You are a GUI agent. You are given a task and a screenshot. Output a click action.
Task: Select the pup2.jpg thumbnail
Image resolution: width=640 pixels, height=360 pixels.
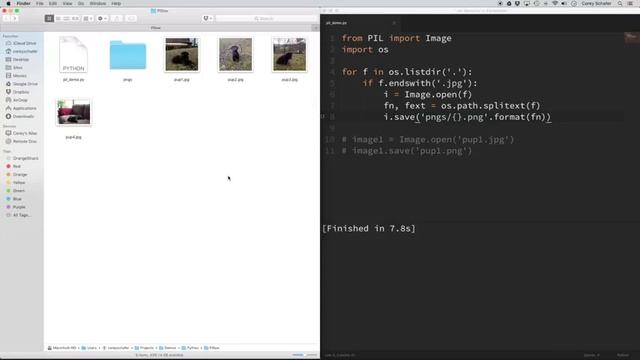(x=236, y=55)
